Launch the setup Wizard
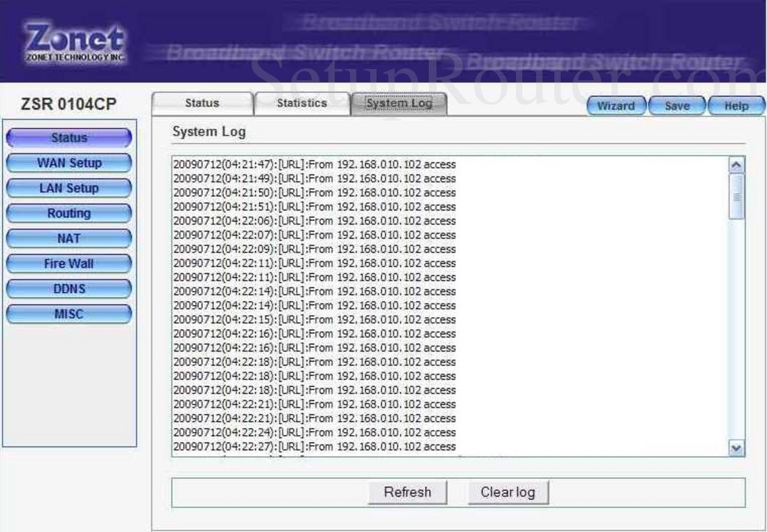767x532 pixels. point(616,106)
